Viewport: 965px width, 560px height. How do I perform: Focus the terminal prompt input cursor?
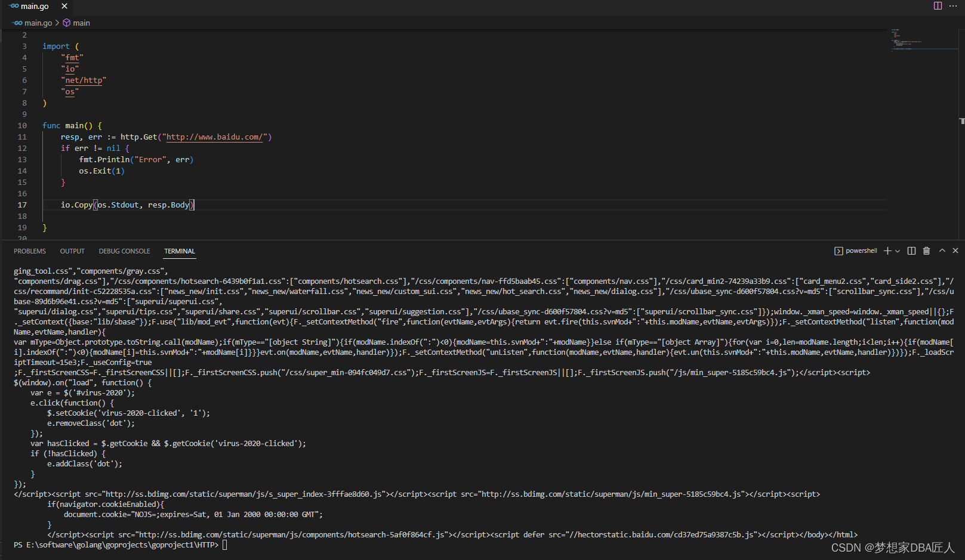(224, 545)
